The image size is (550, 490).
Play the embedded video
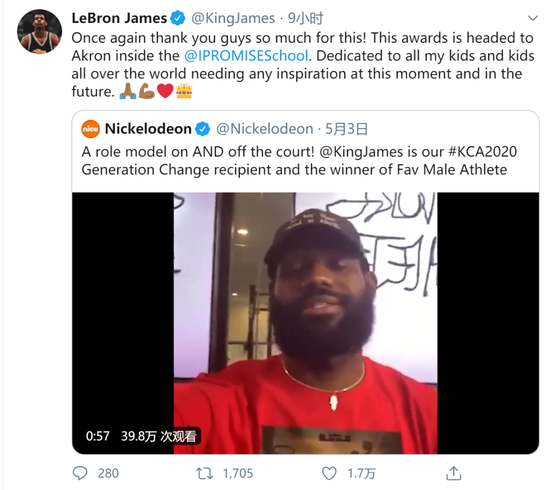[x=306, y=323]
